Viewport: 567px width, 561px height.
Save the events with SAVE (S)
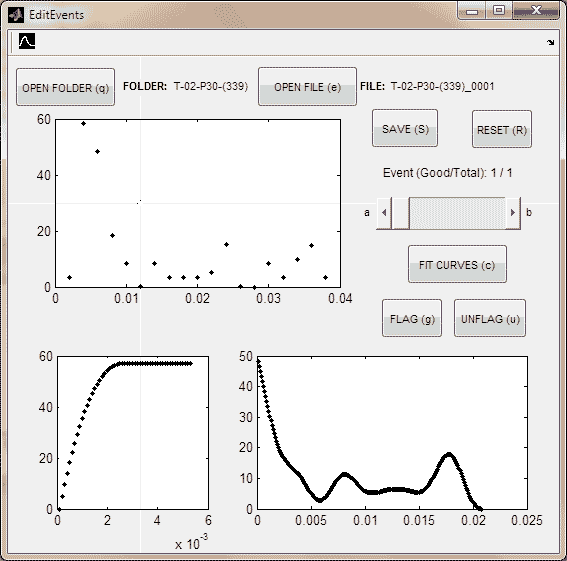pyautogui.click(x=405, y=128)
